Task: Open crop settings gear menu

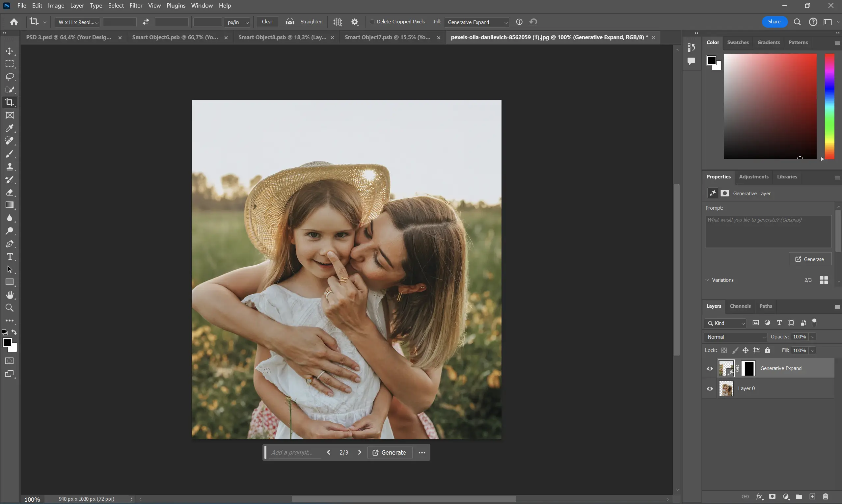Action: [355, 22]
